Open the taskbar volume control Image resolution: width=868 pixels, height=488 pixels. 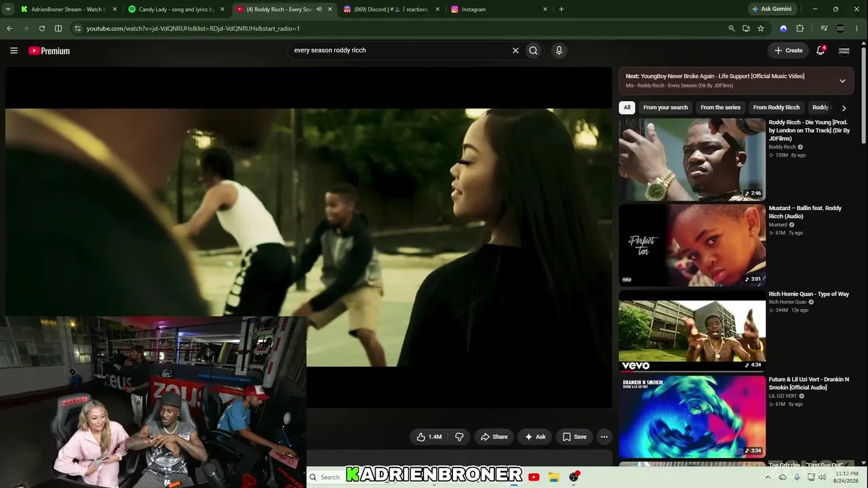tap(823, 477)
